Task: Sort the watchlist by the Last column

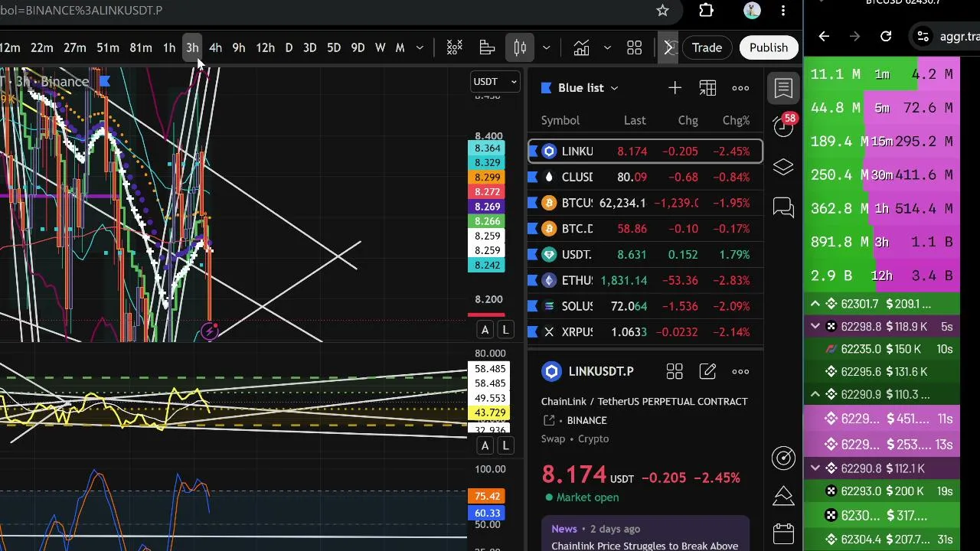Action: pos(635,120)
